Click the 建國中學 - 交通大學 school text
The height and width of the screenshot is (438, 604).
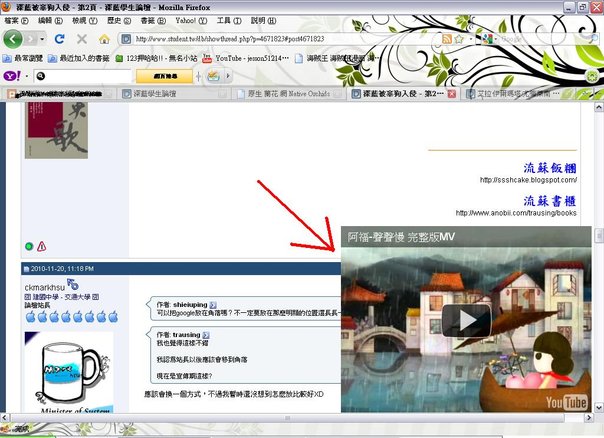pyautogui.click(x=62, y=297)
